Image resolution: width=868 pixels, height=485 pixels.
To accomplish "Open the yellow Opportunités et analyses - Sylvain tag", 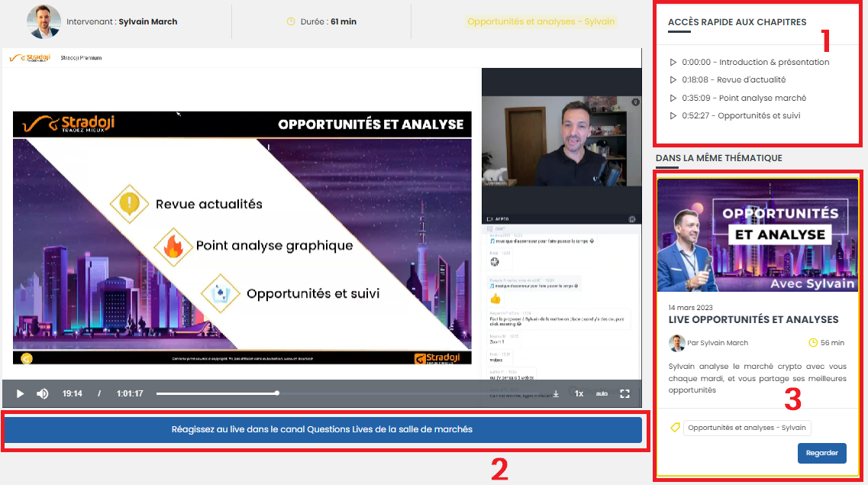I will (x=540, y=21).
